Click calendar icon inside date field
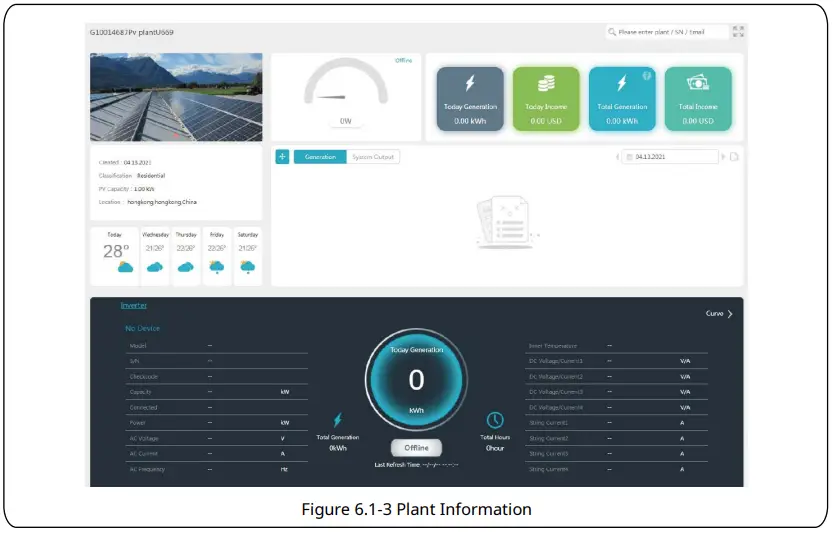 [629, 157]
